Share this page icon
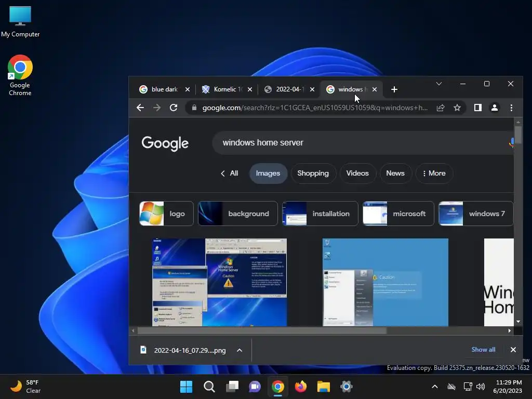The width and height of the screenshot is (532, 399). click(x=441, y=108)
